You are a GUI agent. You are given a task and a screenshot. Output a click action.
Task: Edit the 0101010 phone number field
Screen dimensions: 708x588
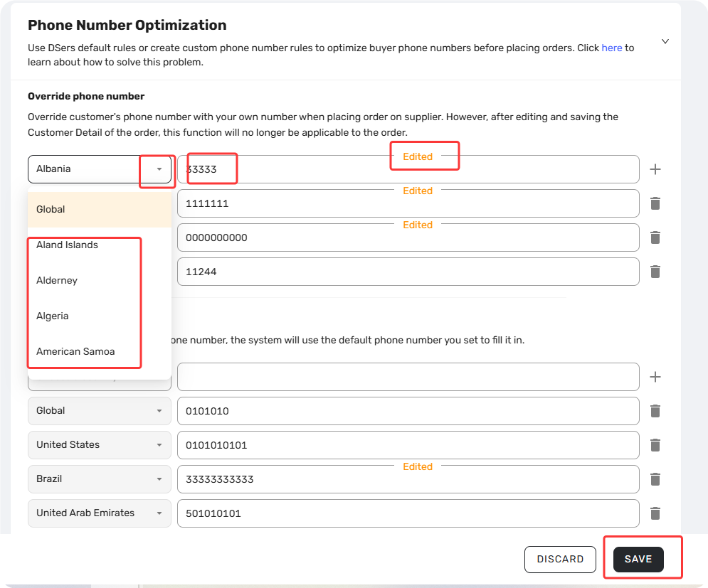point(408,411)
